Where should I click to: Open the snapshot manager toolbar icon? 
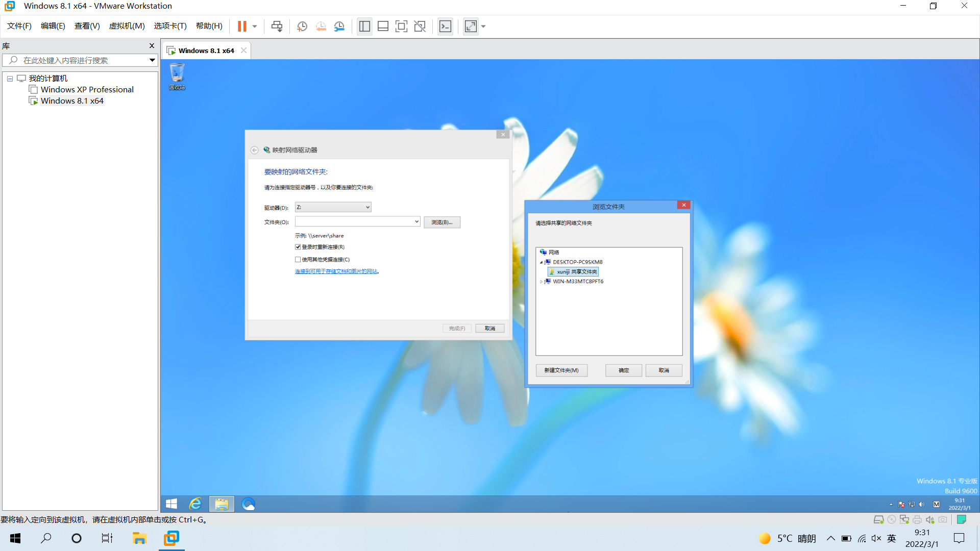pyautogui.click(x=339, y=26)
